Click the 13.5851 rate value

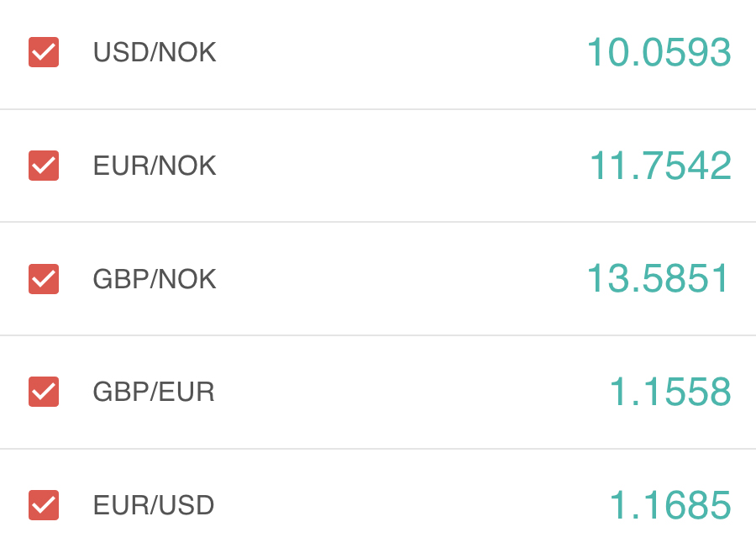(x=659, y=278)
